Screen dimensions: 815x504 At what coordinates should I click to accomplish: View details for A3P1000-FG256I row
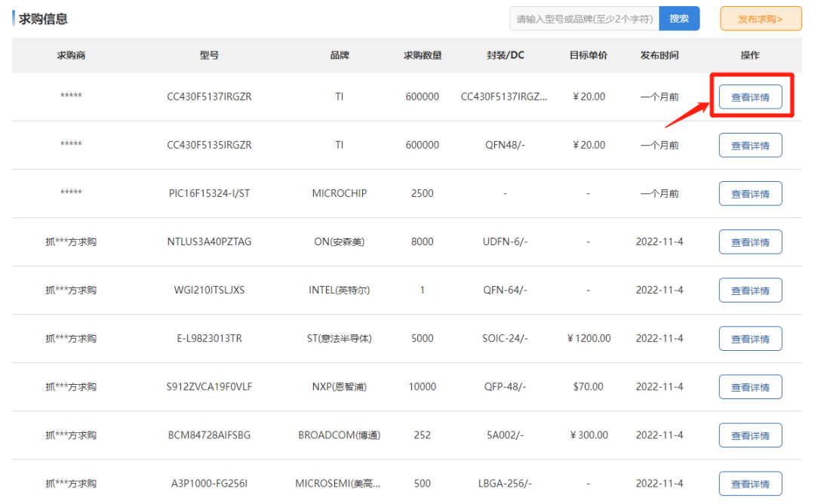tap(750, 483)
